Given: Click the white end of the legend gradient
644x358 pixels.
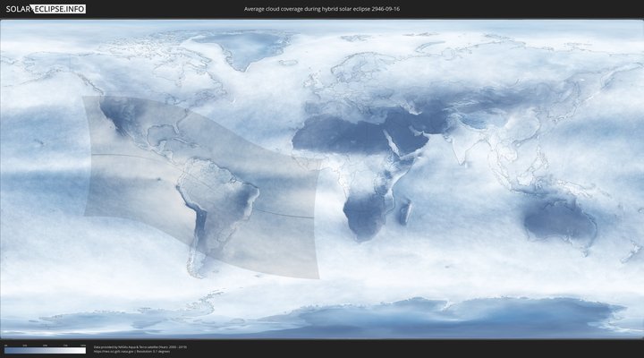Looking at the screenshot, I should (83, 351).
